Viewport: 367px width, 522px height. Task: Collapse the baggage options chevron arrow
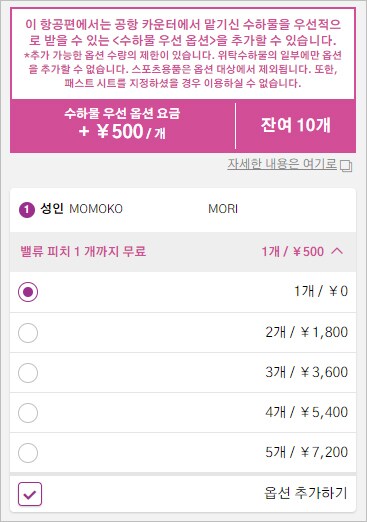[x=337, y=251]
